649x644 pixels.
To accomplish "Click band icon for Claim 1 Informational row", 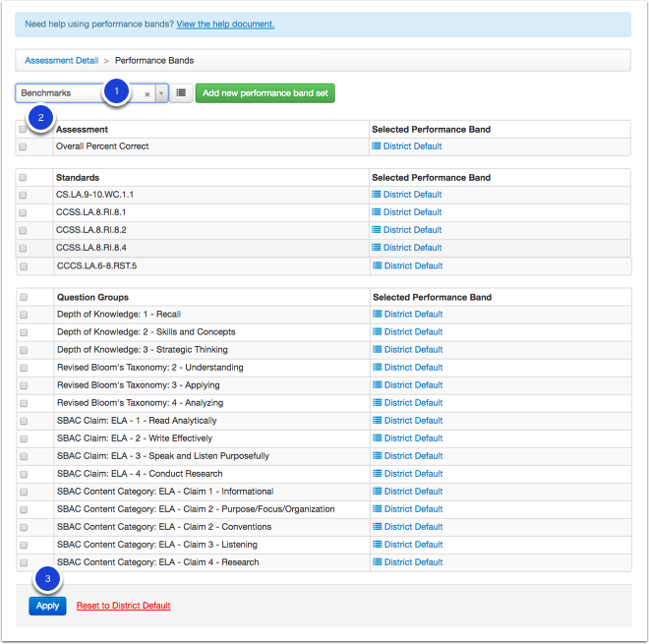I will (377, 492).
